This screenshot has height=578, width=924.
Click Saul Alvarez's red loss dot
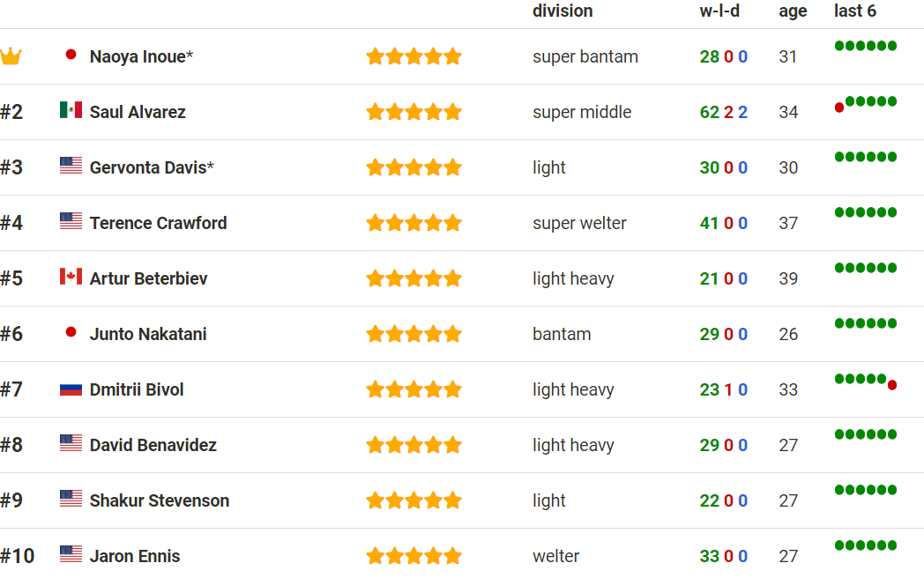click(x=839, y=107)
